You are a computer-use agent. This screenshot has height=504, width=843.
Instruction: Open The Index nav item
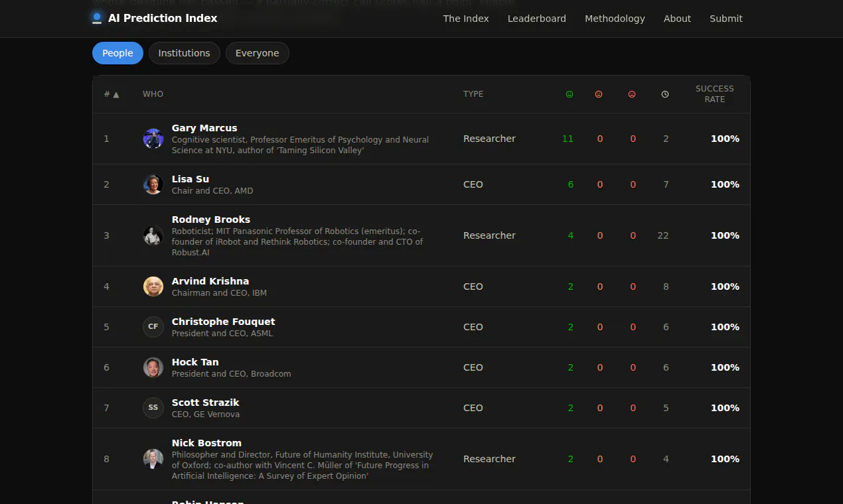click(466, 19)
